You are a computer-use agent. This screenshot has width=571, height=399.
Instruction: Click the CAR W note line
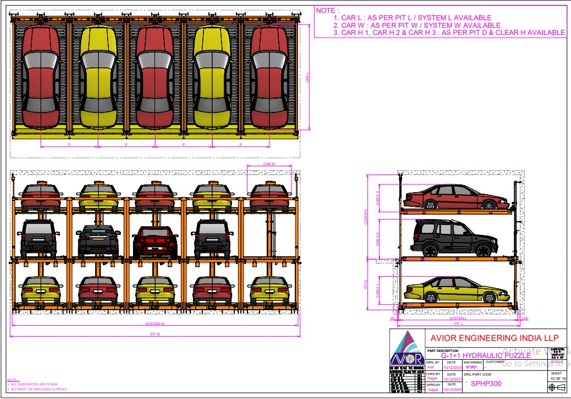(417, 25)
